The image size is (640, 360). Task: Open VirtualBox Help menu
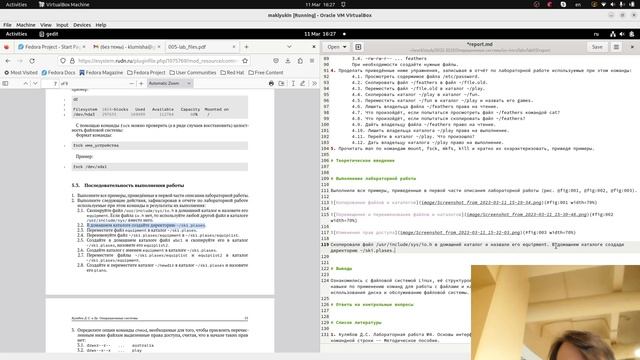tap(101, 25)
